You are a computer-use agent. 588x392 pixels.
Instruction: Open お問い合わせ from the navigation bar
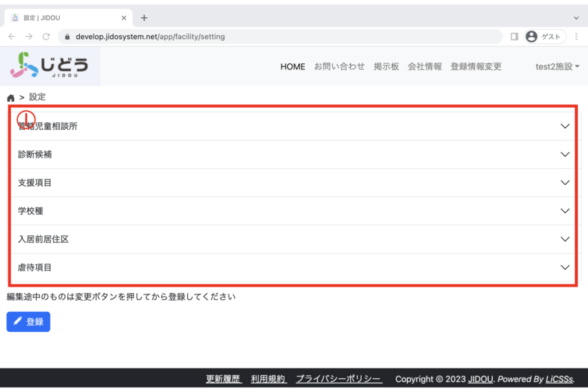(339, 67)
